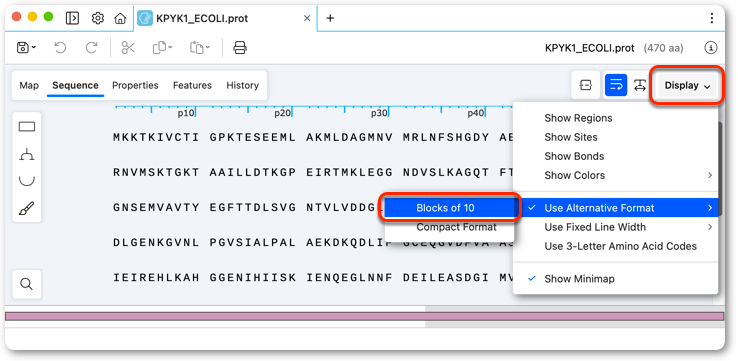Click the Undo arrow
738x361 pixels.
tap(60, 48)
